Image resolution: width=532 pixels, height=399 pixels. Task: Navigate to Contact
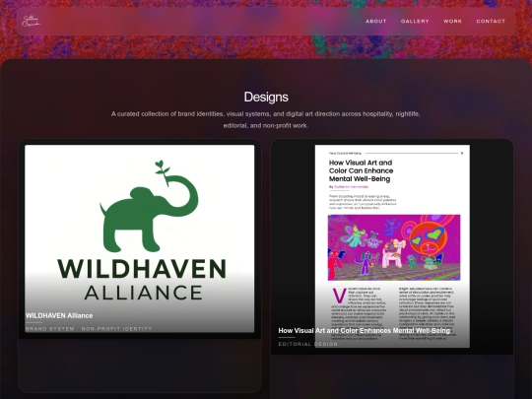pyautogui.click(x=491, y=21)
